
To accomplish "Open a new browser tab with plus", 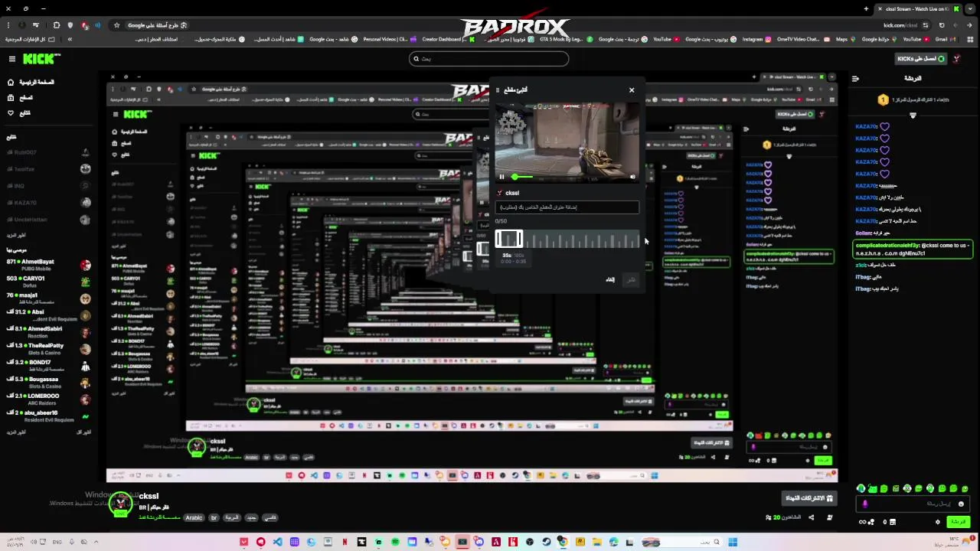I will point(866,8).
